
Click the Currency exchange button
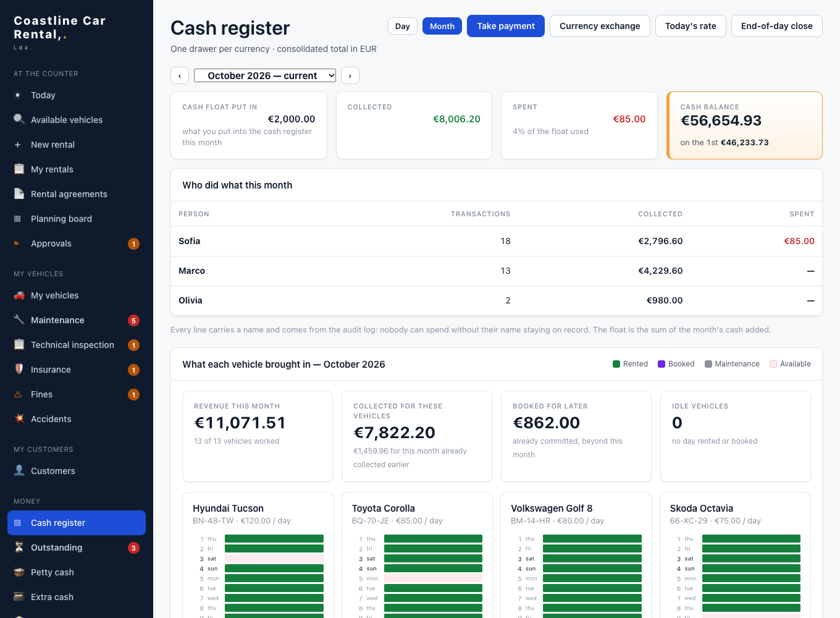point(600,26)
